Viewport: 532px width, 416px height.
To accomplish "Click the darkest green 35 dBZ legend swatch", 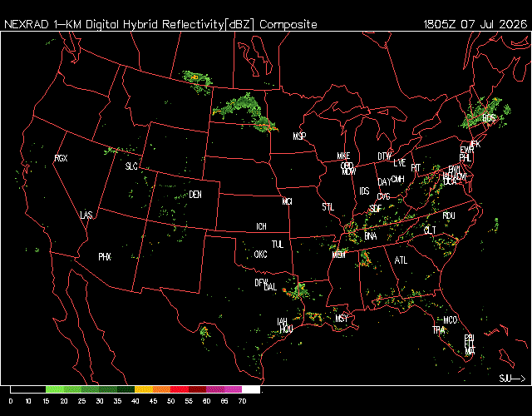I will point(126,389).
